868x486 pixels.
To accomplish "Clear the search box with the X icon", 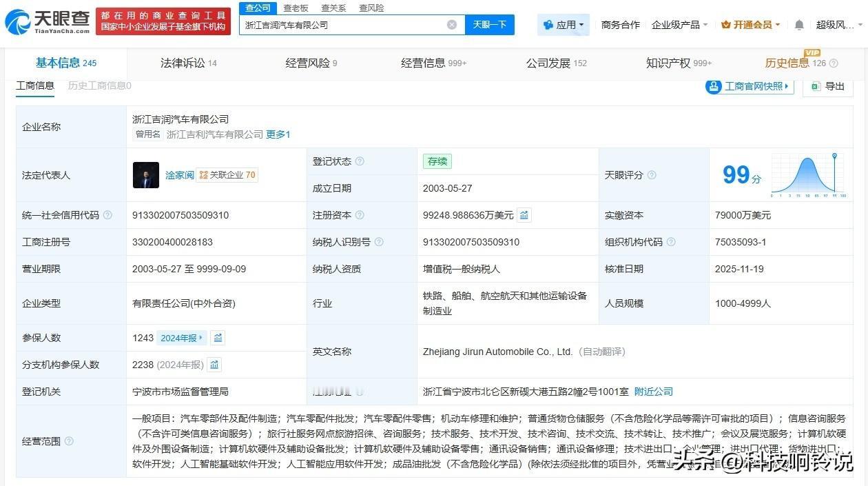I will pos(452,25).
